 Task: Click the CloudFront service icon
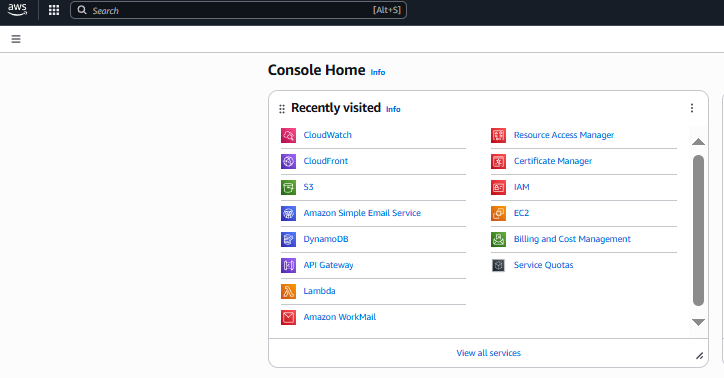(x=289, y=162)
